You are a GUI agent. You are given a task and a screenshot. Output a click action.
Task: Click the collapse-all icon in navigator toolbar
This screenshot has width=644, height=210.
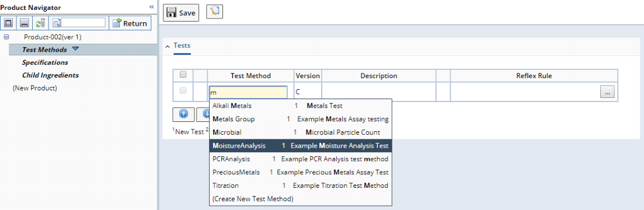[x=25, y=23]
